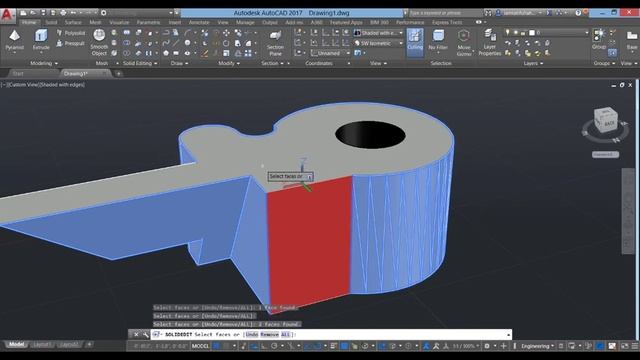Click the Workspace switching gear in status bar
This screenshot has width=640, height=360.
pos(487,346)
